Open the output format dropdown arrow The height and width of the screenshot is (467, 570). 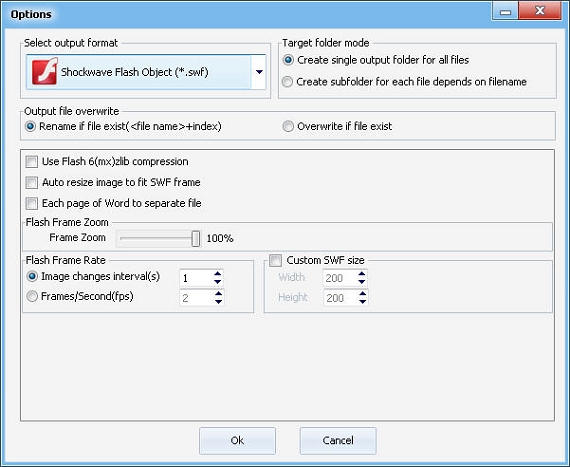click(x=259, y=72)
